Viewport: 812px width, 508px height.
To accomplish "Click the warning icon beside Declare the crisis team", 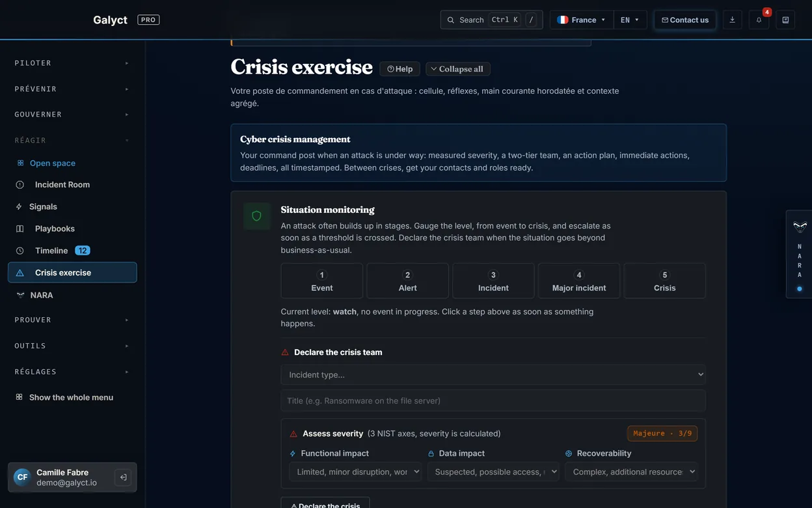I will [285, 352].
